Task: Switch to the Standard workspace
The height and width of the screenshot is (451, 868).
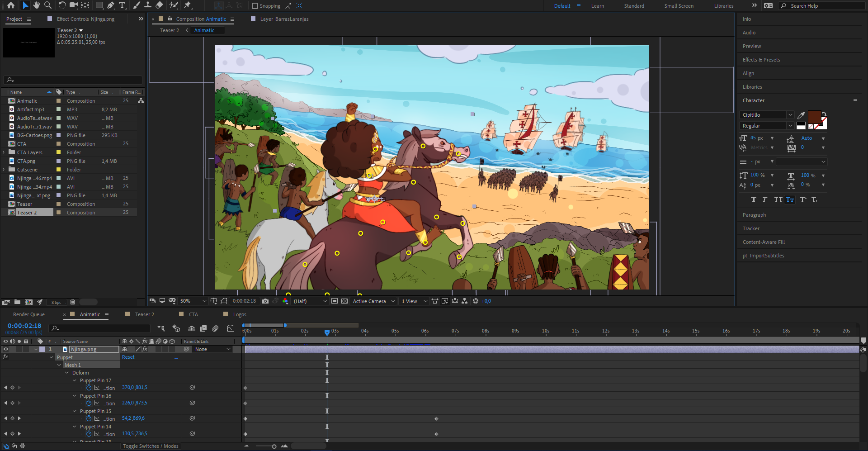Action: (634, 6)
